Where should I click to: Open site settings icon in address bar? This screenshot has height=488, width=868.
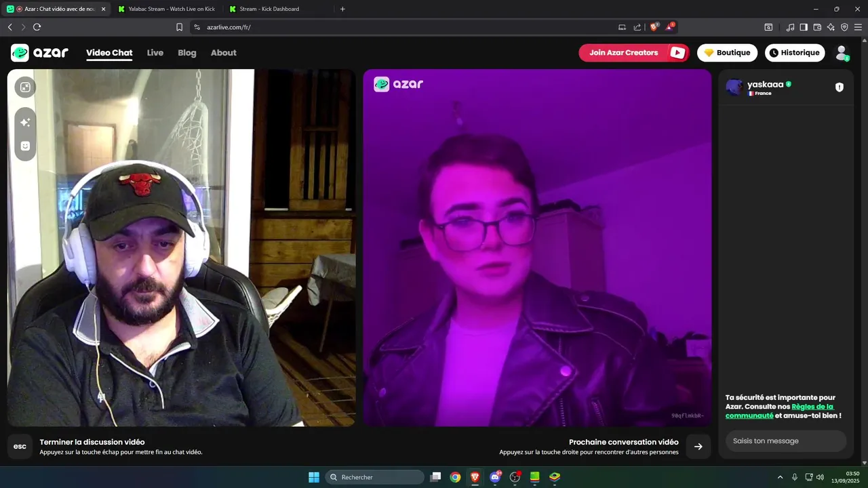point(197,27)
